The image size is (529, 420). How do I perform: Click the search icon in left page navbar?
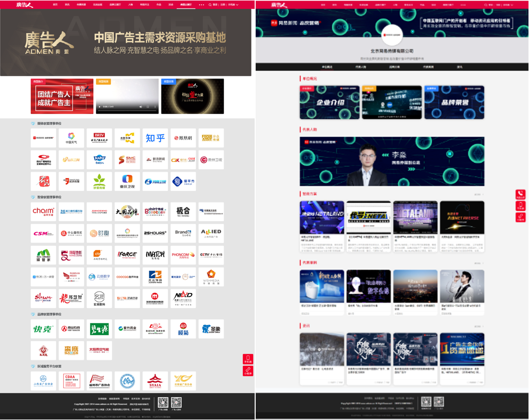[x=210, y=5]
